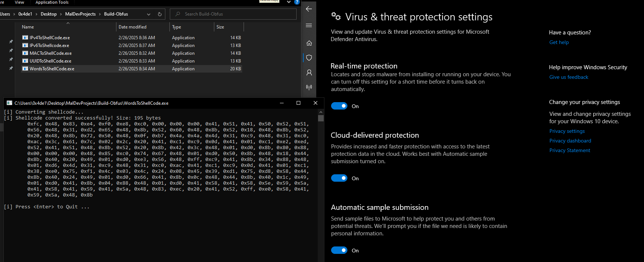This screenshot has height=262, width=644.
Task: Switch to the Application Tools tab
Action: click(x=52, y=2)
